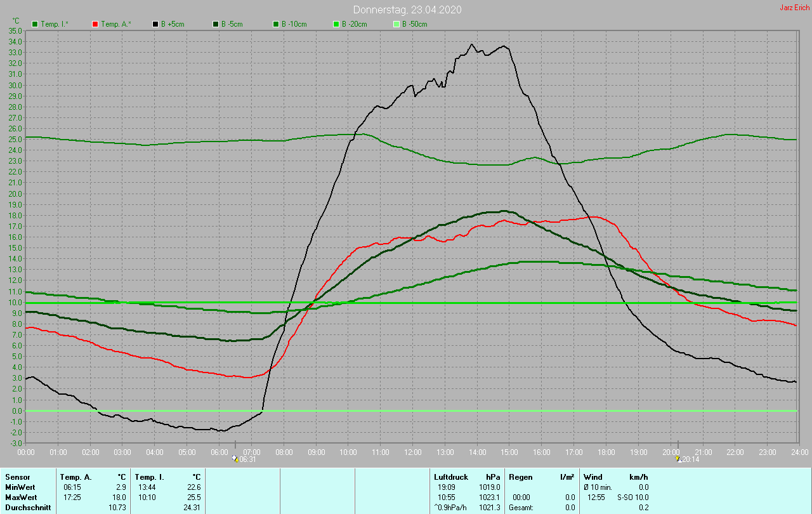Screen dimensions: 812x514
Task: Click the 12:00 time axis label
Action: tap(412, 452)
